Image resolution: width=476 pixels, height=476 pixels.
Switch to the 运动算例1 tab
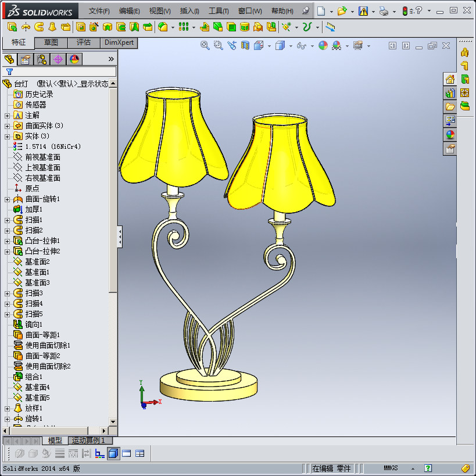(x=88, y=441)
